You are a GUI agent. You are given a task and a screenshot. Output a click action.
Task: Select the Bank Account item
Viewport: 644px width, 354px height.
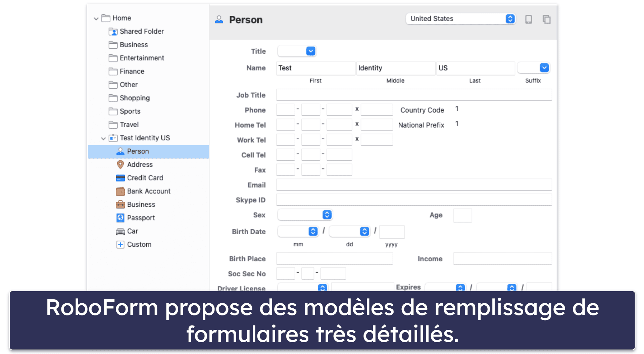(149, 191)
